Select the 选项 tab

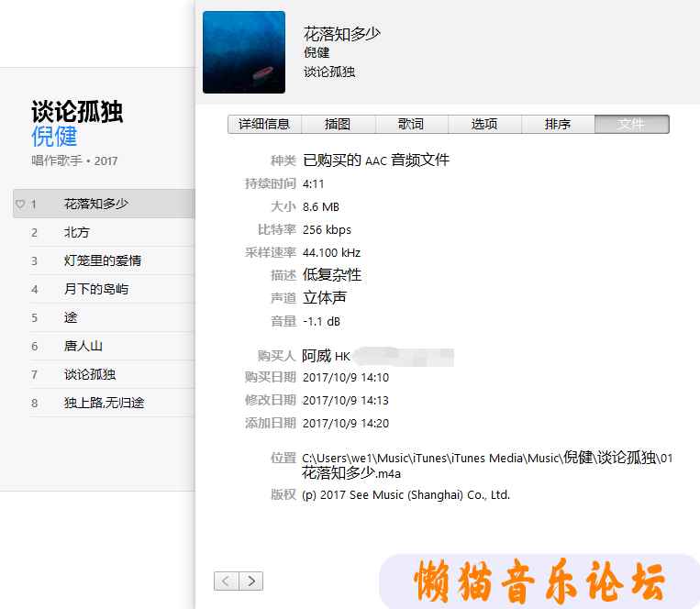[484, 124]
